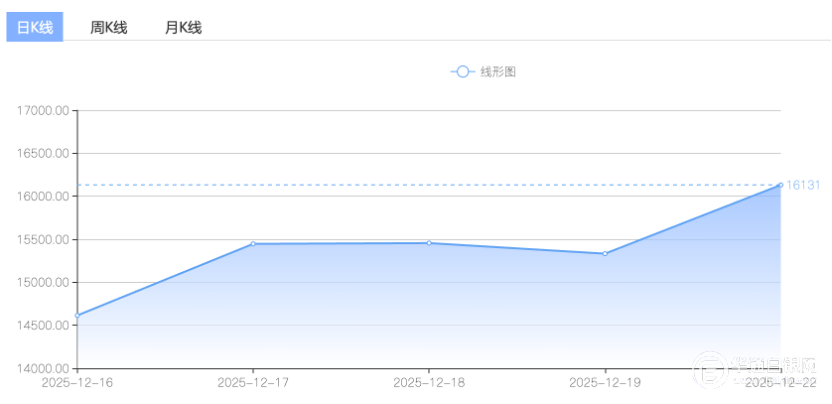Image resolution: width=832 pixels, height=404 pixels.
Task: Click the 14500.00 y-axis label
Action: tap(43, 326)
